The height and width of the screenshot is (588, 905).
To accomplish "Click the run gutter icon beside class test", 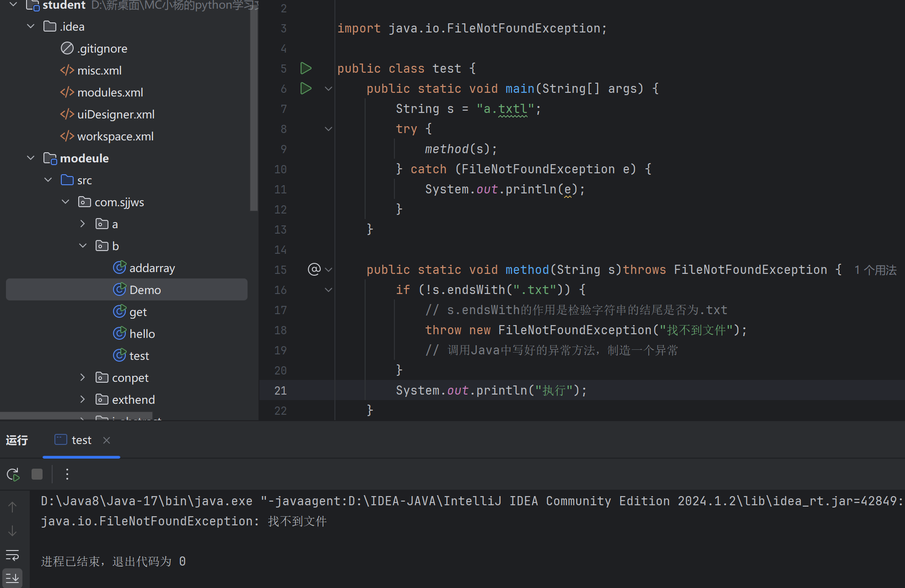I will [306, 69].
